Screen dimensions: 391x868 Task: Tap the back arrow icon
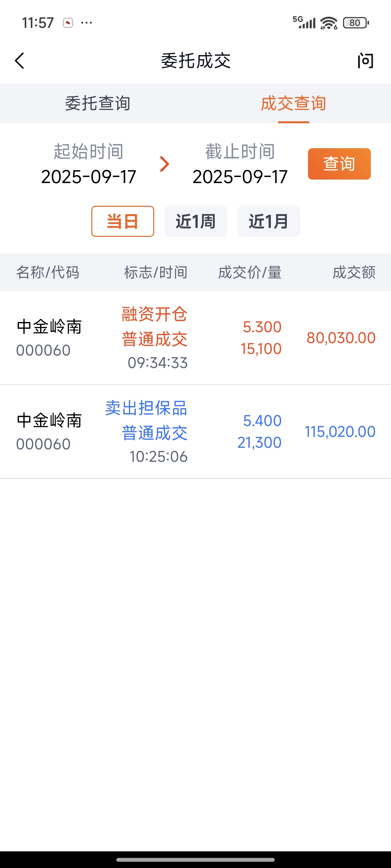[20, 61]
